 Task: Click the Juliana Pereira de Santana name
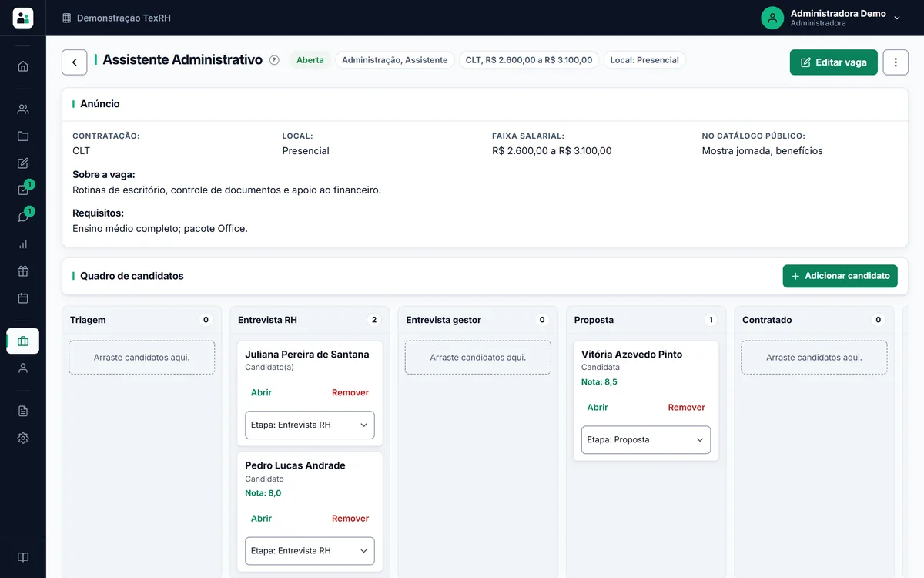(307, 355)
